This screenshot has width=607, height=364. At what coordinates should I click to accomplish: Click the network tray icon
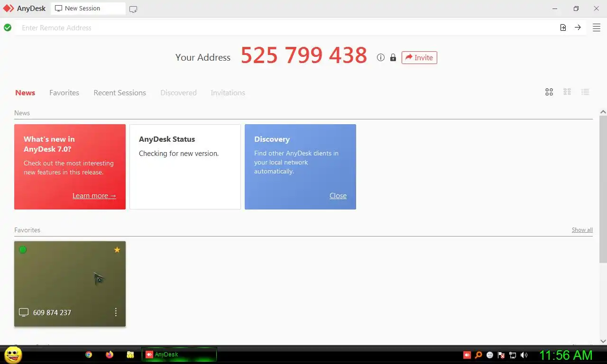click(513, 355)
